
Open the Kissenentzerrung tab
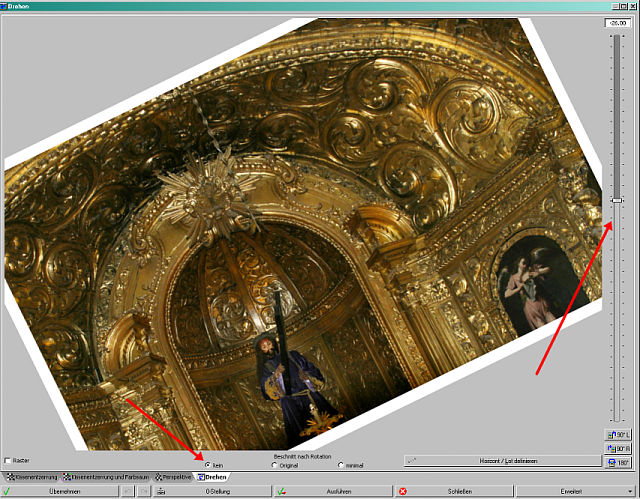(x=32, y=477)
